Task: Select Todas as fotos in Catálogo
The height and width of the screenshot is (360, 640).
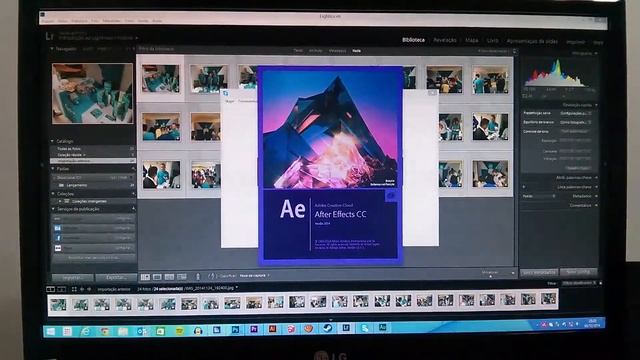Action: 93,149
